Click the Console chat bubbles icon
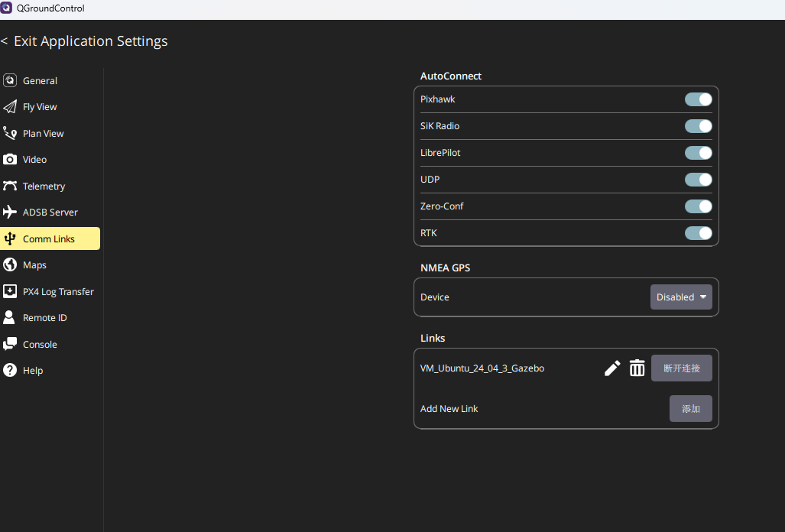This screenshot has width=785, height=532. click(x=9, y=344)
